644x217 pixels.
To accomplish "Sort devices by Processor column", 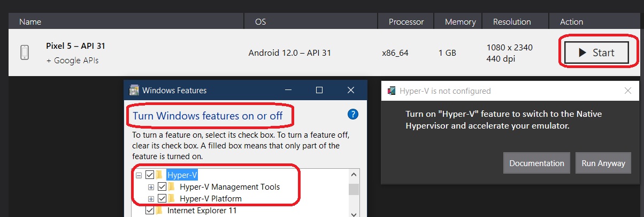I will point(407,22).
